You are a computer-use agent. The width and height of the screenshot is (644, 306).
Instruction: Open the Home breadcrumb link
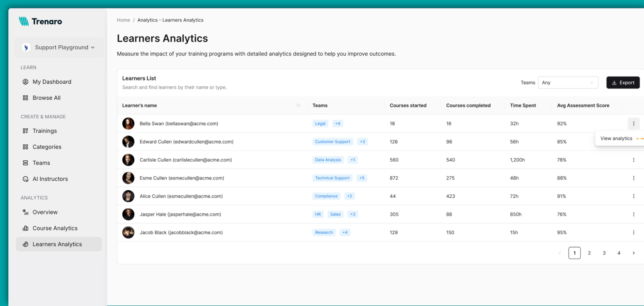(x=123, y=20)
